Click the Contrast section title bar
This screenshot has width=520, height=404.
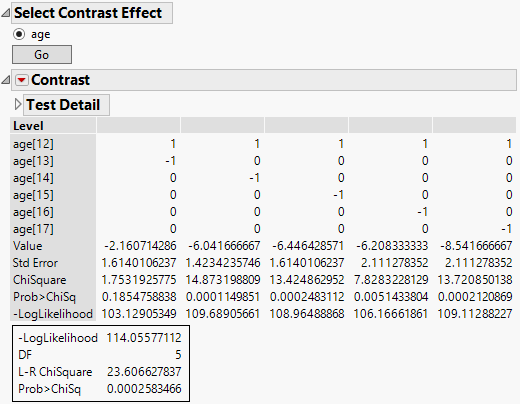(x=264, y=80)
